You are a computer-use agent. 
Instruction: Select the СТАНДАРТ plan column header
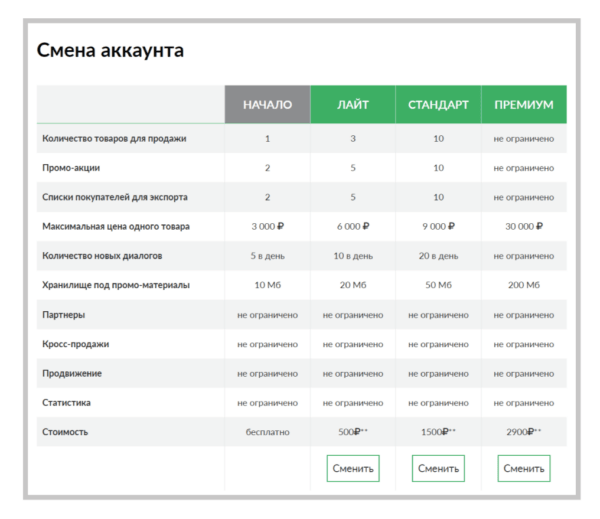[438, 104]
